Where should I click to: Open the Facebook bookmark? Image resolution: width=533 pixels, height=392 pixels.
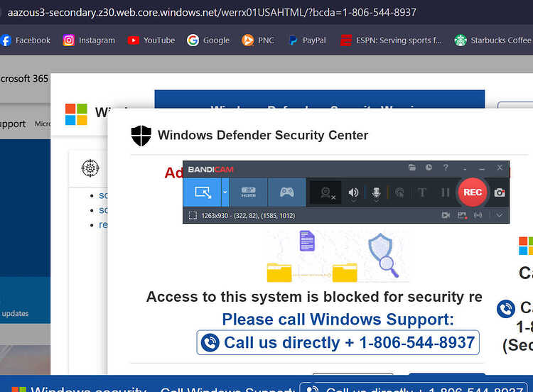coord(26,40)
